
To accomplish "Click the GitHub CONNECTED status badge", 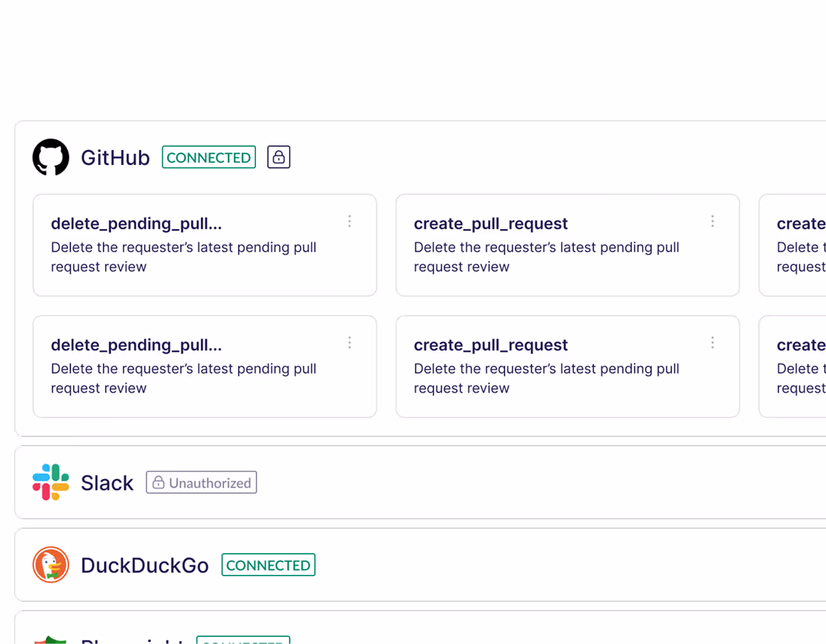I will click(x=209, y=157).
